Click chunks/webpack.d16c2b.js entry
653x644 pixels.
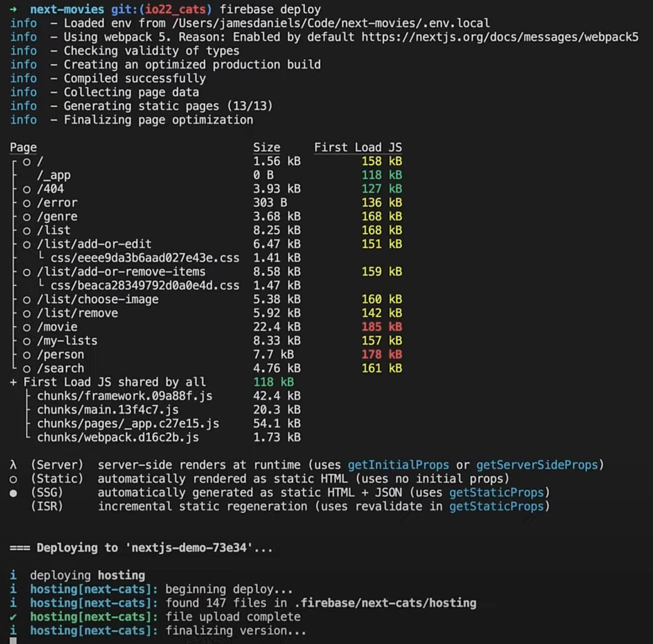(118, 437)
